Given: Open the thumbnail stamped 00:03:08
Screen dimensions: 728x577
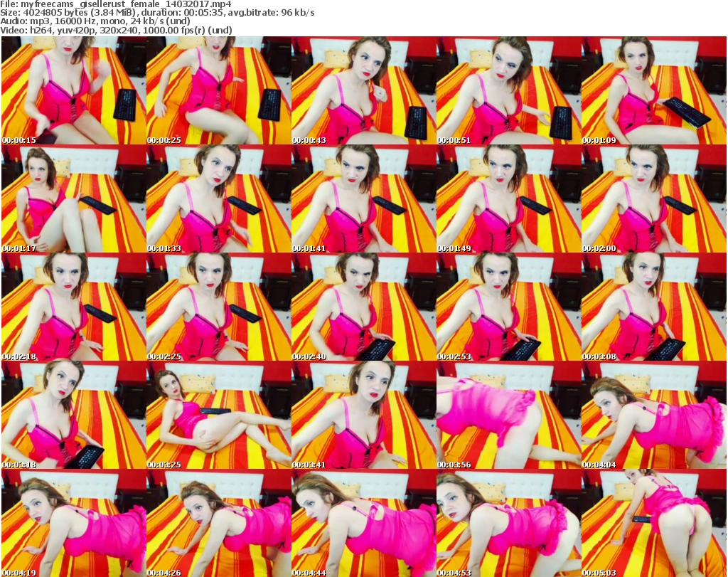Looking at the screenshot, I should coord(654,307).
